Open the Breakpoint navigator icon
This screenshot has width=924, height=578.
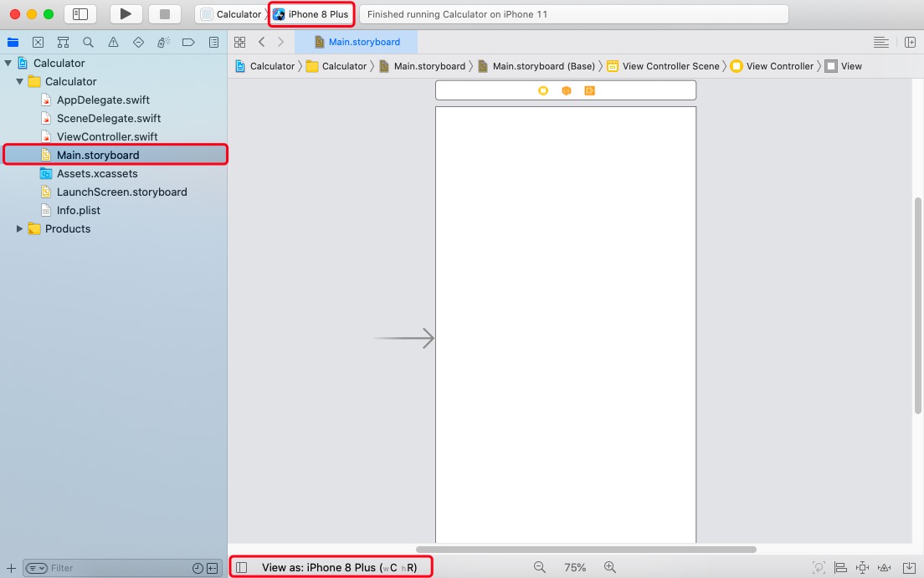(188, 43)
